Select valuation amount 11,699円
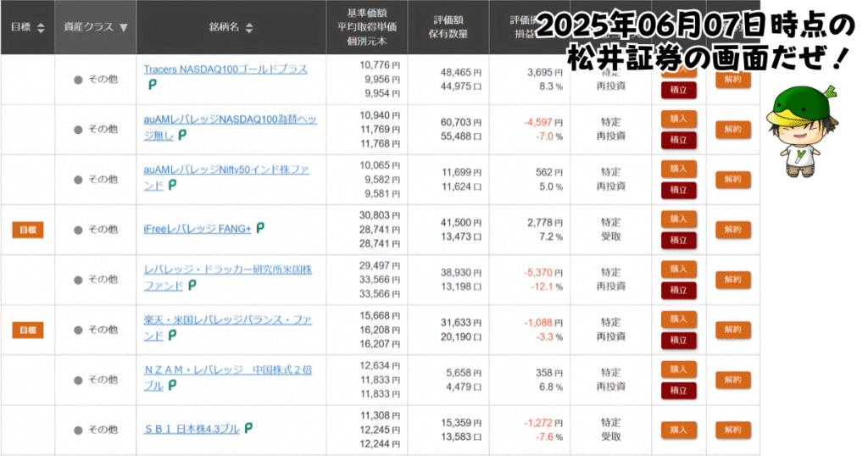 [461, 173]
